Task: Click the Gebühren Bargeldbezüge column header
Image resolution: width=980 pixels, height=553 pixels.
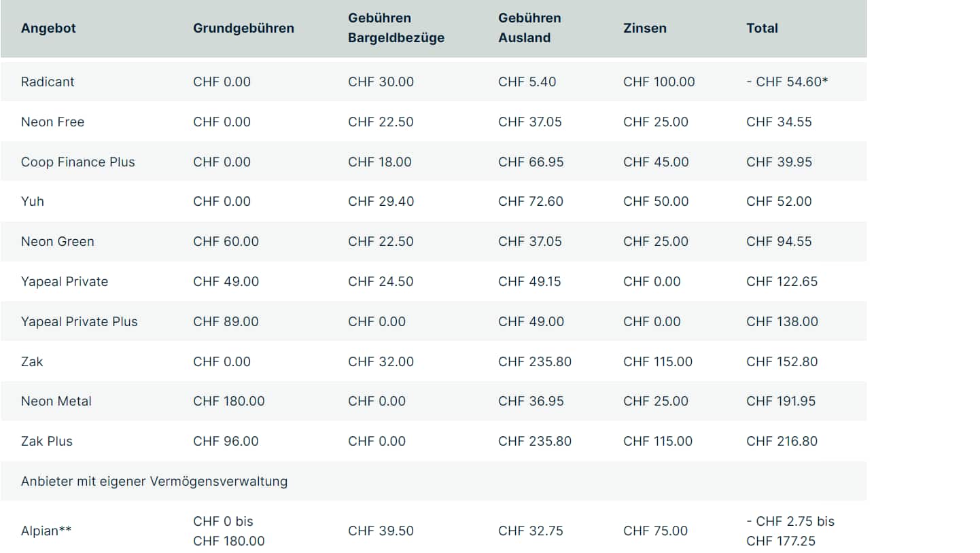Action: click(x=396, y=28)
